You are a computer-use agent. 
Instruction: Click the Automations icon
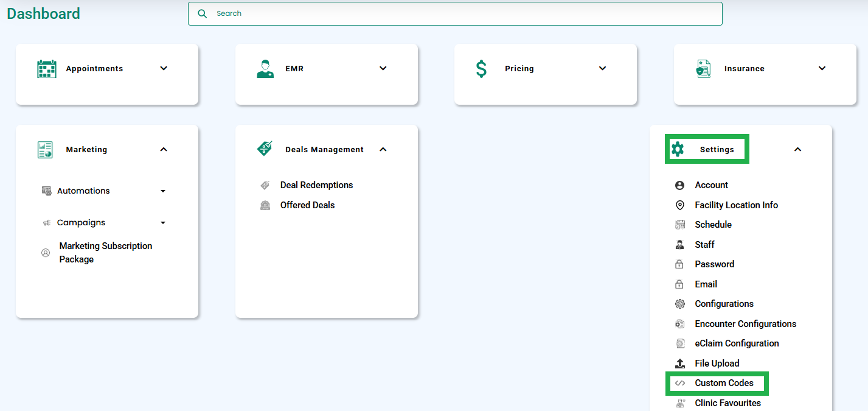[x=47, y=191]
